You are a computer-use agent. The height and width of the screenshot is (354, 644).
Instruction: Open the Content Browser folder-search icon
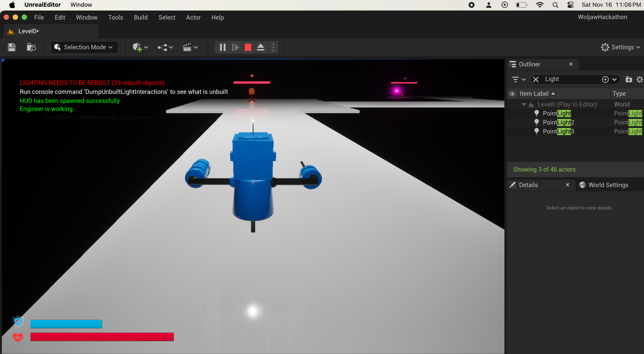coord(31,47)
